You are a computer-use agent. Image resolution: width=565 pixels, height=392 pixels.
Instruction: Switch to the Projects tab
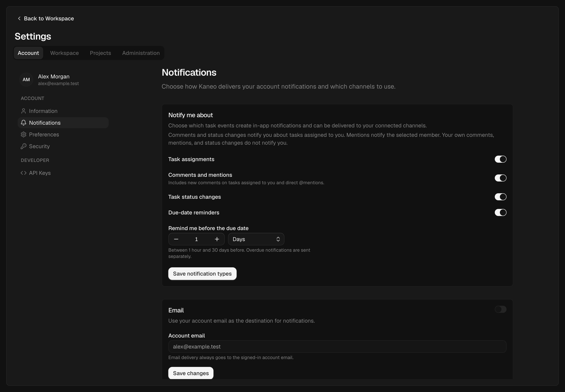100,53
